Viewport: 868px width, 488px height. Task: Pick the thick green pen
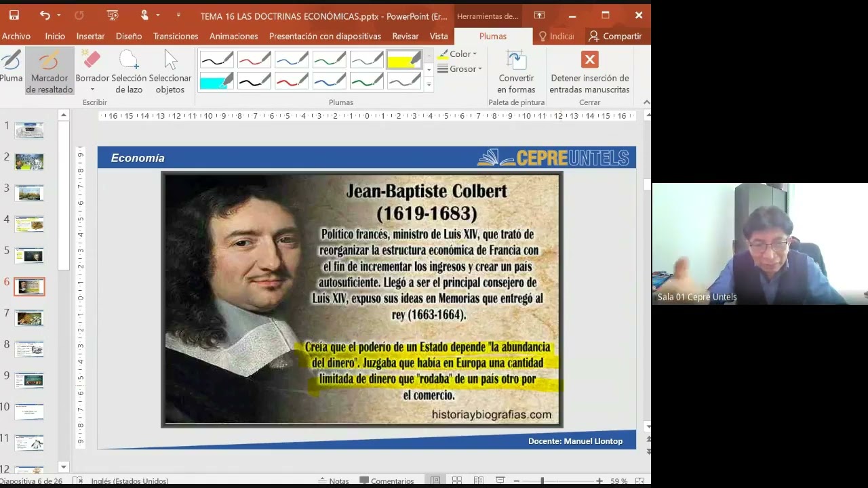tap(366, 81)
